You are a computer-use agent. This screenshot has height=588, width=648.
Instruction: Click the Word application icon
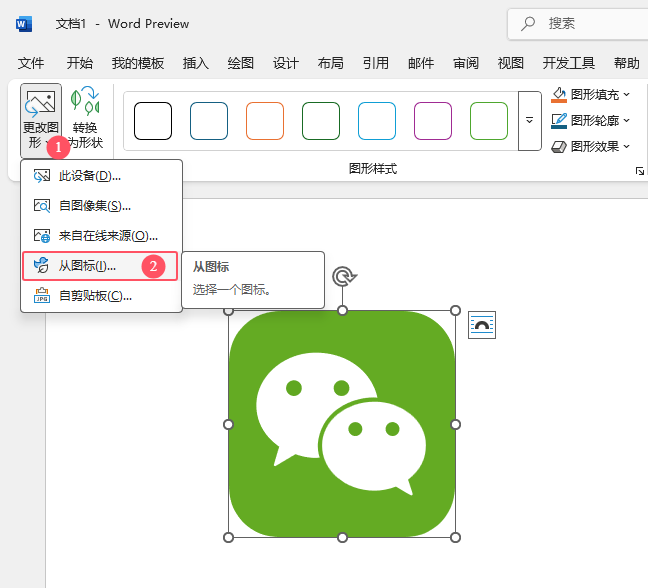coord(24,24)
